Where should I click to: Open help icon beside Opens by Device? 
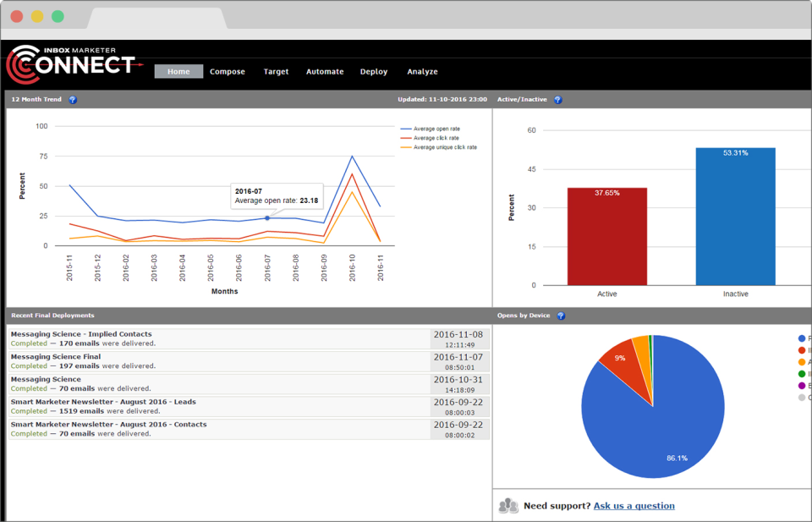coord(561,316)
